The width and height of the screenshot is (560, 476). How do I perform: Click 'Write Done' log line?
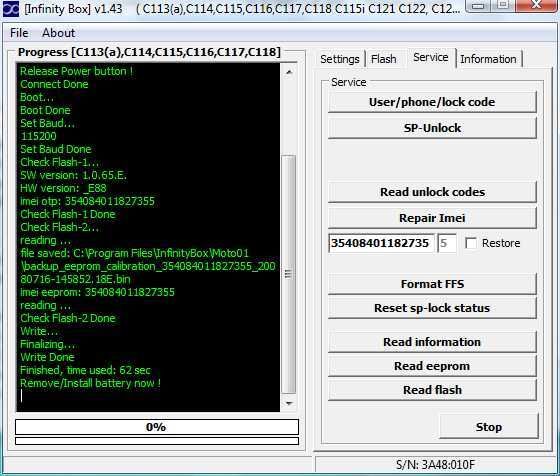(x=47, y=357)
